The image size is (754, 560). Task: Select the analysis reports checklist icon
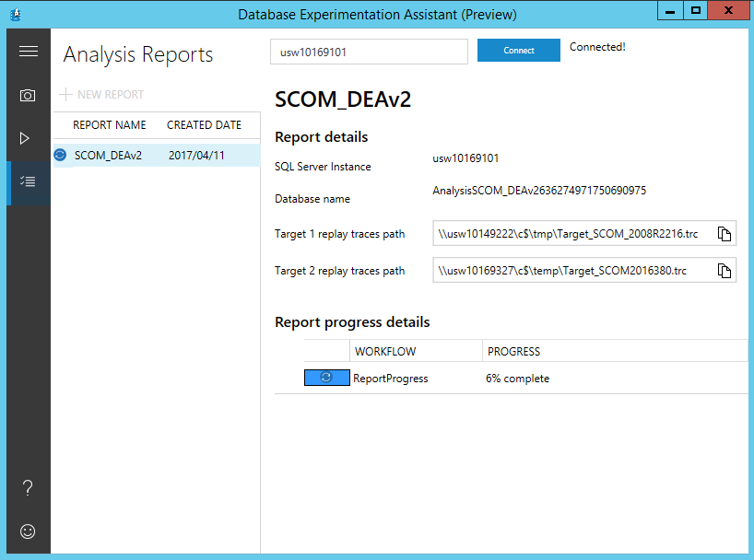pos(29,181)
